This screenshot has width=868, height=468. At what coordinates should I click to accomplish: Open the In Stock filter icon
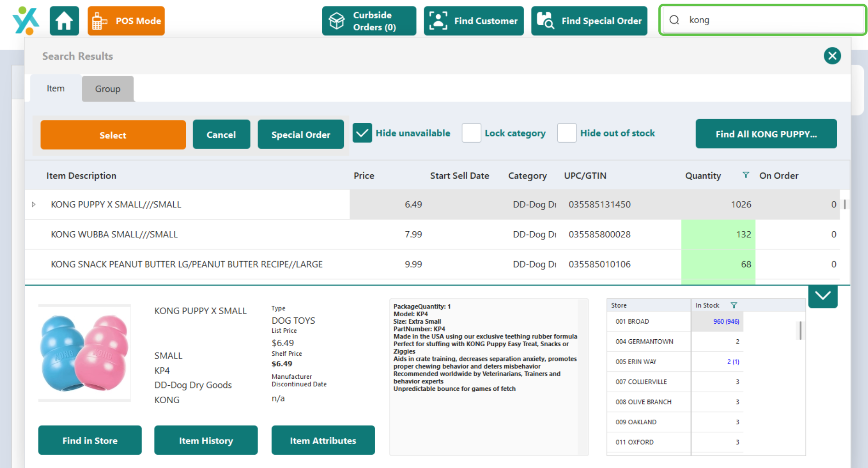734,305
